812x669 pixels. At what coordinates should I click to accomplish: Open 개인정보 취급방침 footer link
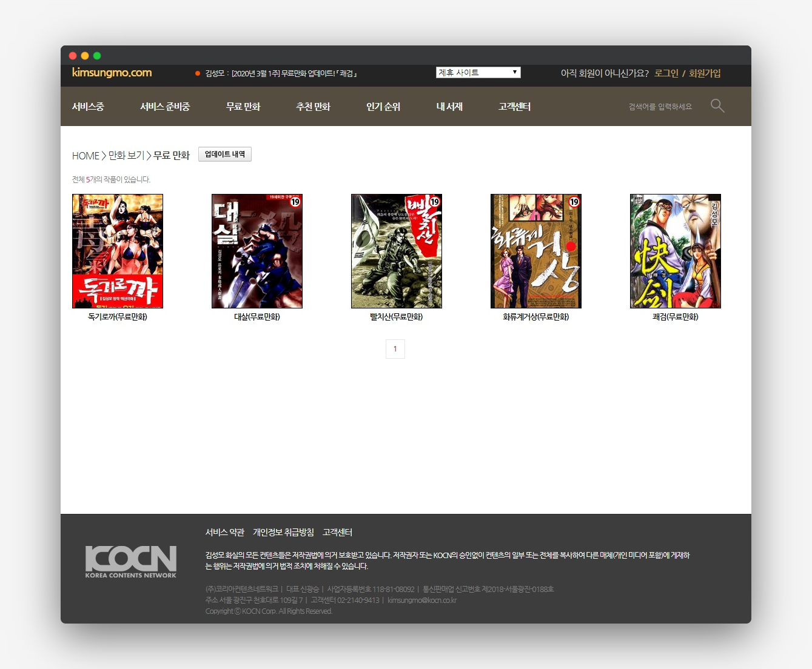point(283,532)
